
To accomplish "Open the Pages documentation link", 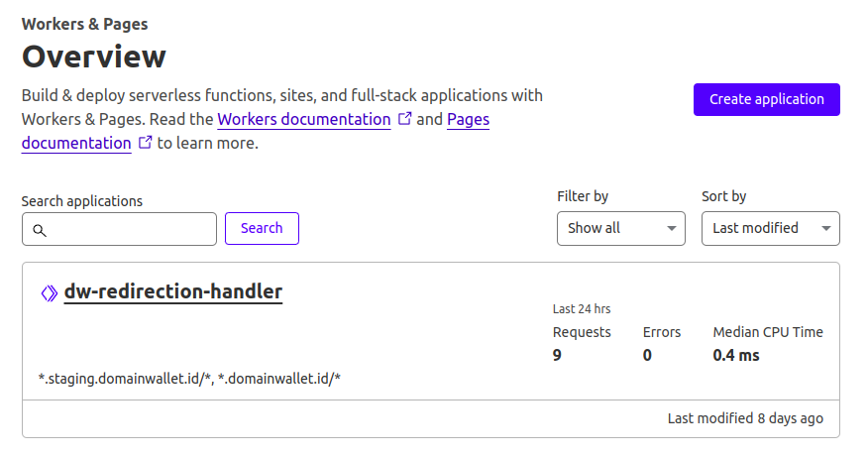I will [469, 119].
